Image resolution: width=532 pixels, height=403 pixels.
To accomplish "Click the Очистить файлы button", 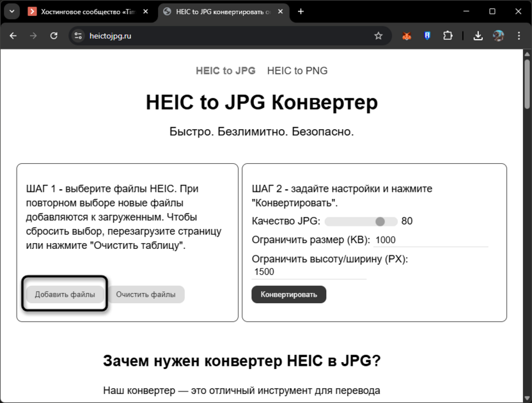I will (x=146, y=294).
